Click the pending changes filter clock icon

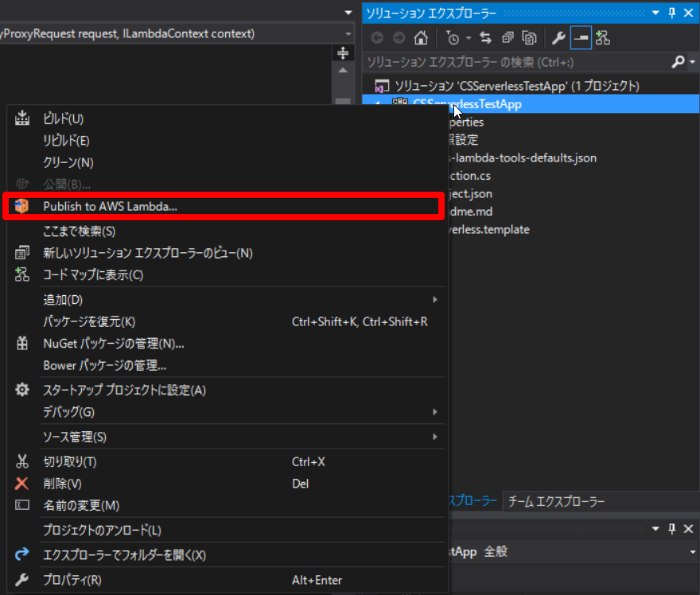click(x=453, y=38)
